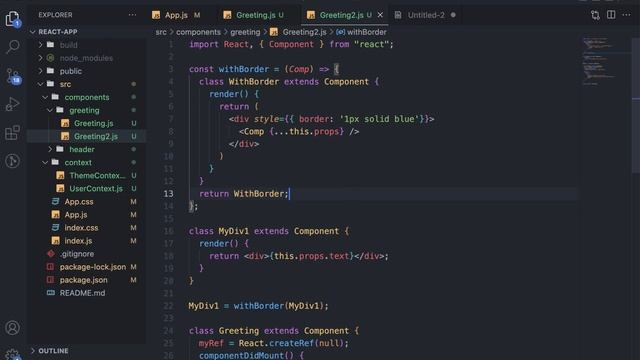Image resolution: width=640 pixels, height=360 pixels.
Task: Open .gitignore file in explorer
Action: [77, 254]
